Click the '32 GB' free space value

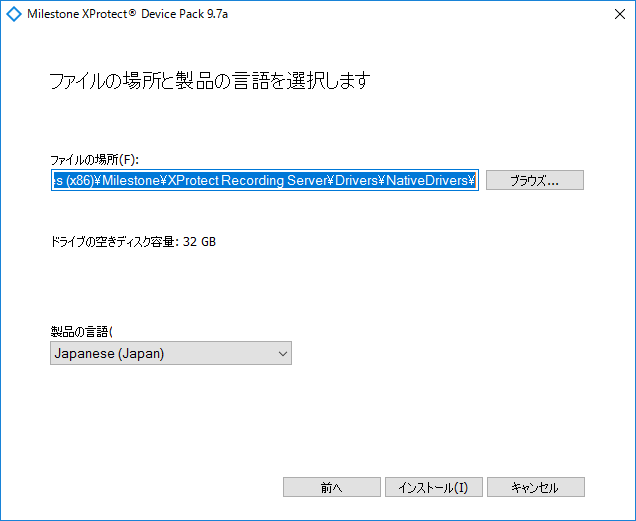tap(199, 242)
